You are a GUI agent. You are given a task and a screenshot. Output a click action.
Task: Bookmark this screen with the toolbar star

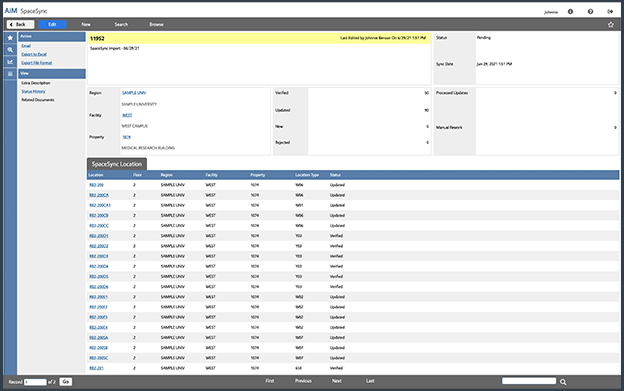611,25
